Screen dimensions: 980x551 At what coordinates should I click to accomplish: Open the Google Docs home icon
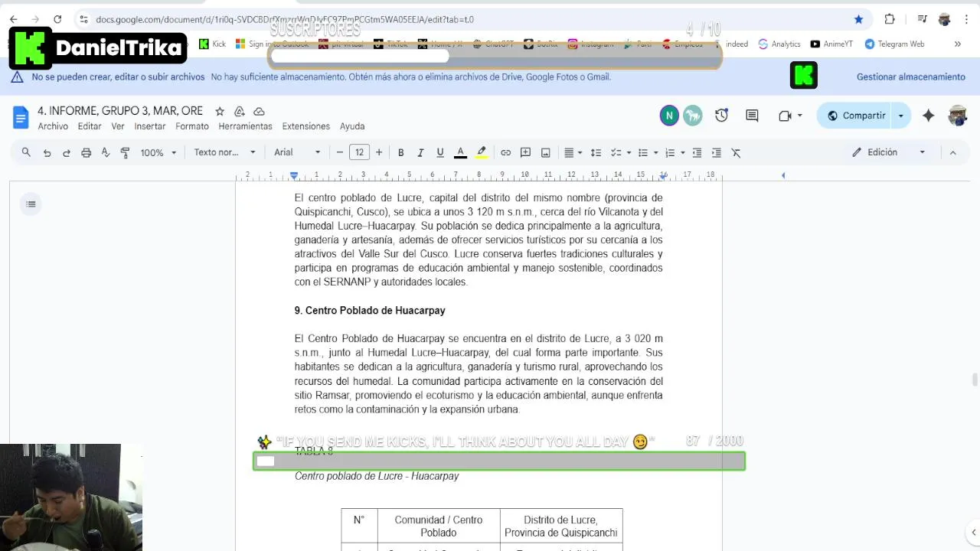pos(21,117)
